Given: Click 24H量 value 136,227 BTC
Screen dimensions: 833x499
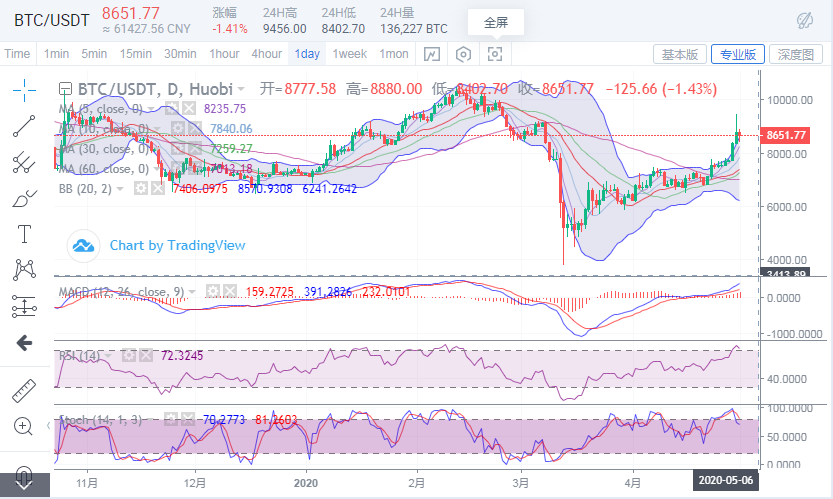Looking at the screenshot, I should click(414, 29).
